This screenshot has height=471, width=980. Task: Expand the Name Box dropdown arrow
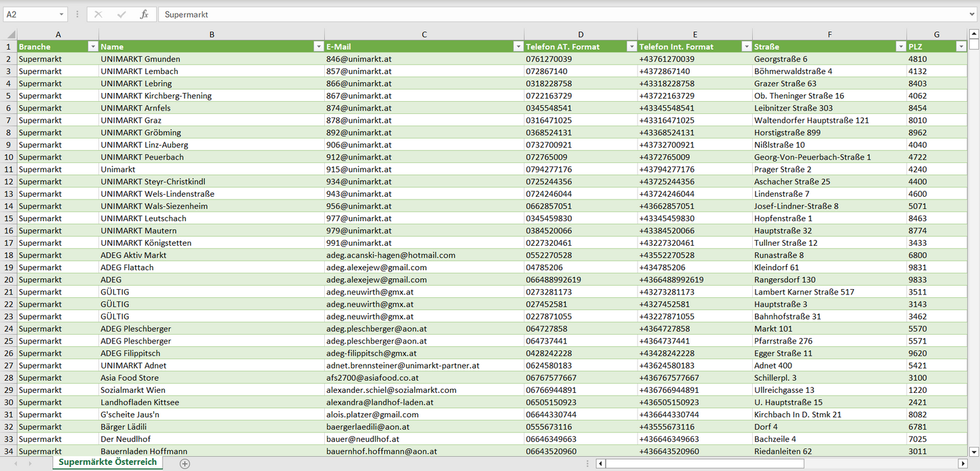coord(61,14)
